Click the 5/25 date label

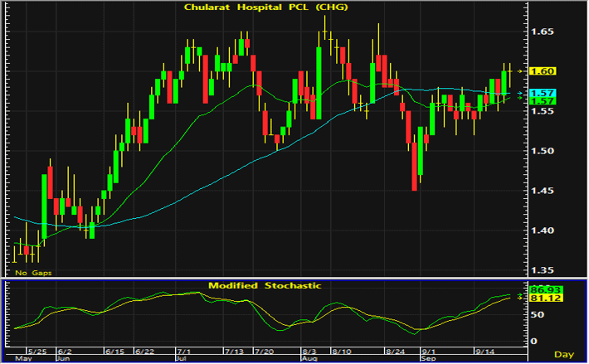[x=37, y=352]
